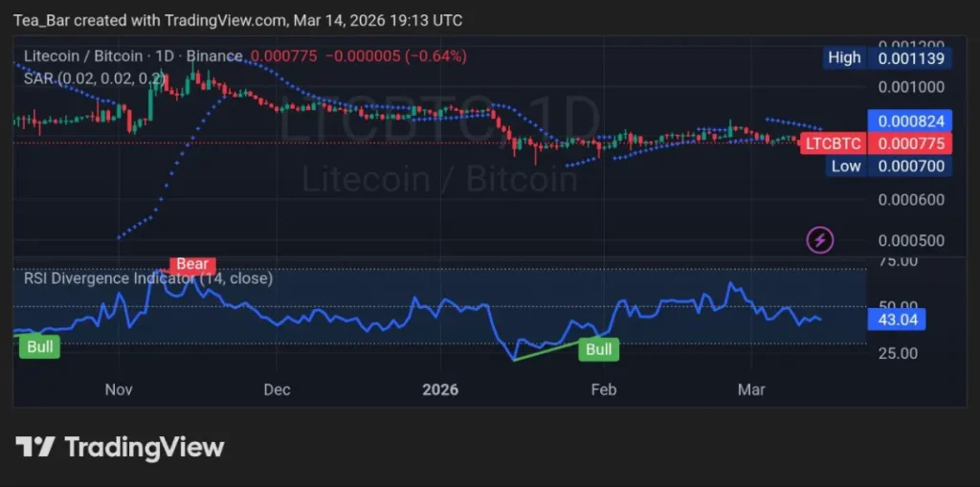
Task: Click the 0.001000 price scale value
Action: click(x=911, y=87)
